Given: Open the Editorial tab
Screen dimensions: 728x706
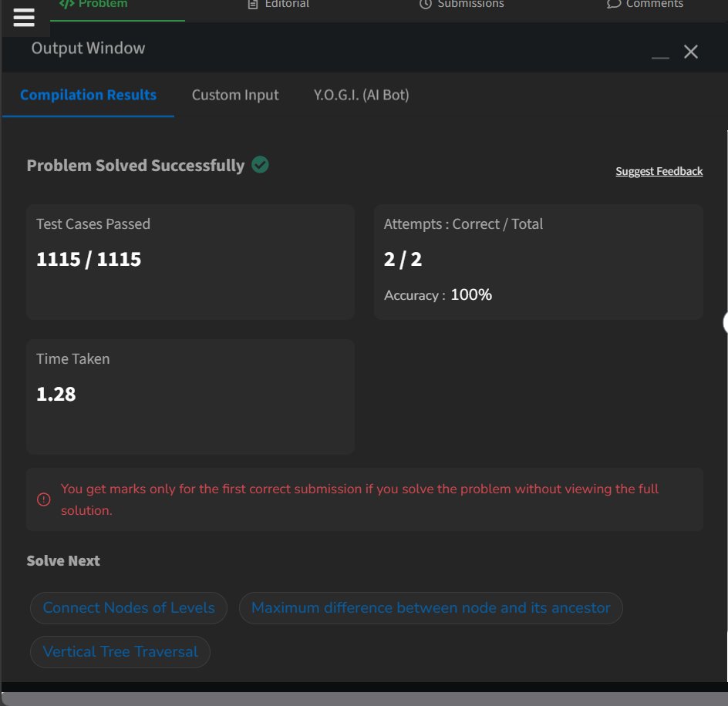Looking at the screenshot, I should 278,4.
